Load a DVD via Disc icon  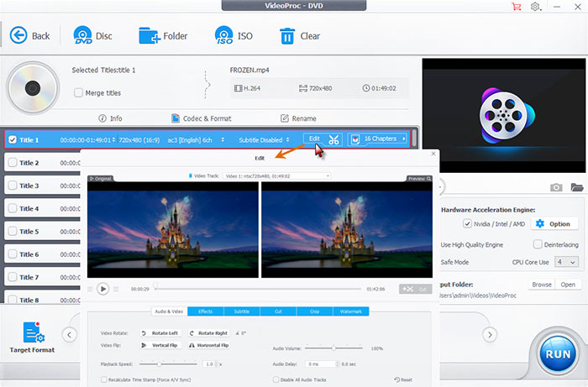92,35
